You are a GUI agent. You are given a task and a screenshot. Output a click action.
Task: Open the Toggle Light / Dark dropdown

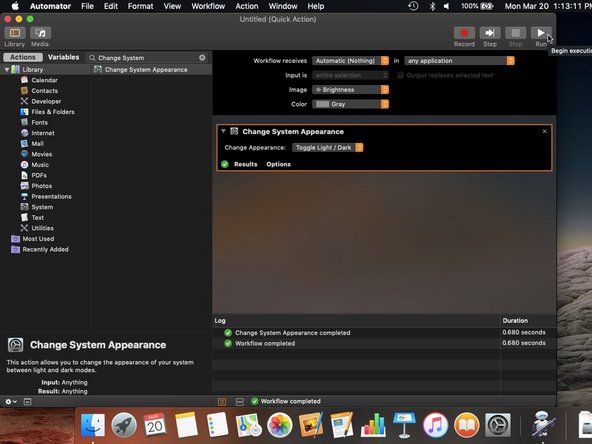(x=328, y=147)
